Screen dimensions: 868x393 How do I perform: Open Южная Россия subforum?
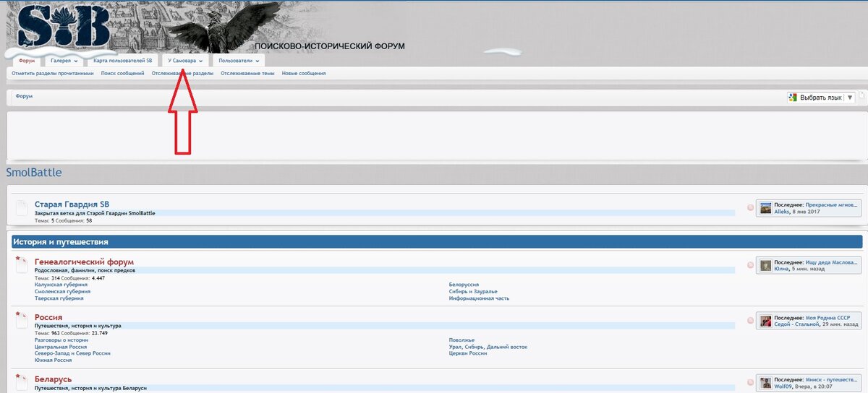53,360
